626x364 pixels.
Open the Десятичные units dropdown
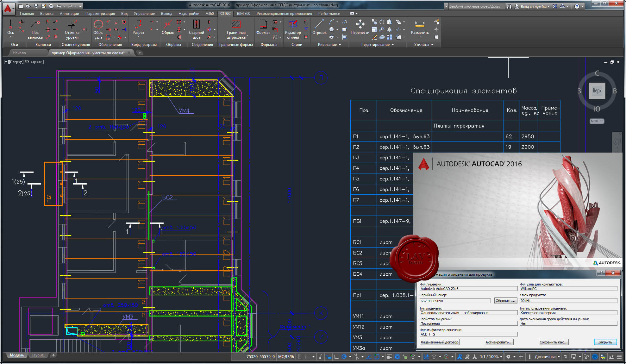[x=547, y=357]
